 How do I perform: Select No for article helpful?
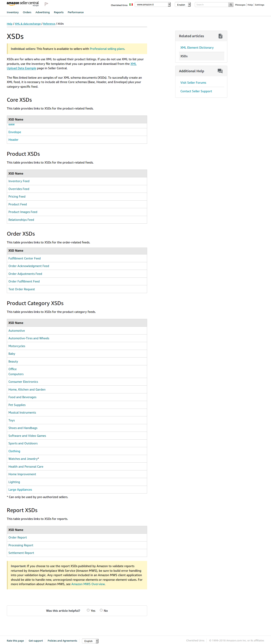pos(101,610)
